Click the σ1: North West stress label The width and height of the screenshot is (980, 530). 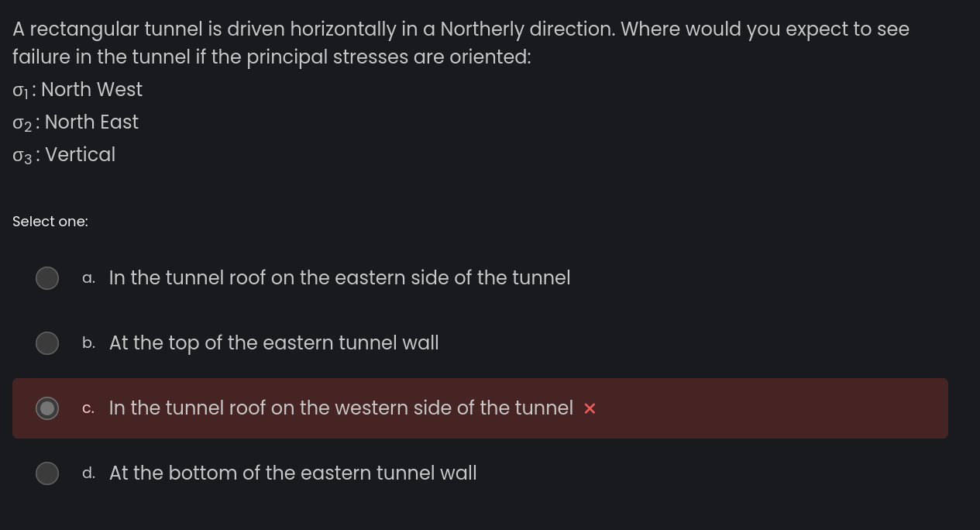click(x=77, y=90)
